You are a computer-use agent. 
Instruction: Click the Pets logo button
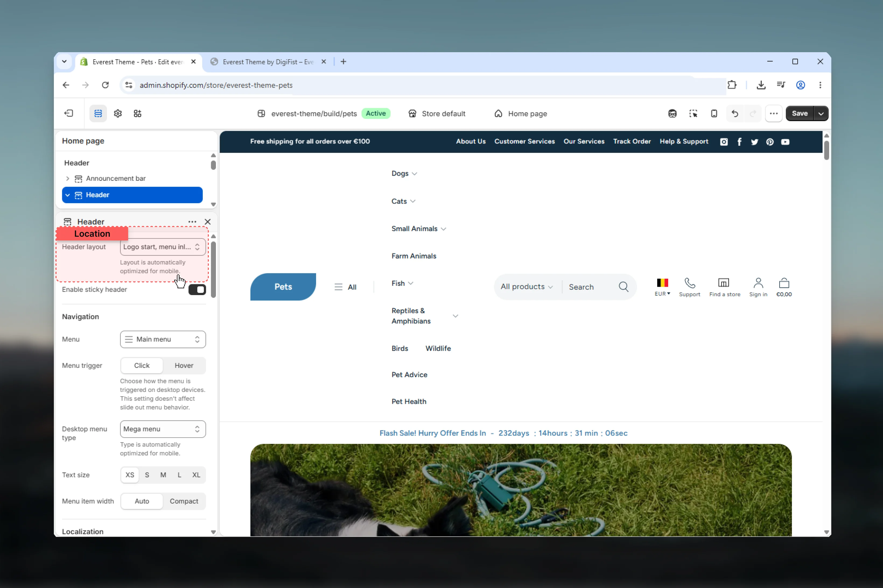coord(283,286)
